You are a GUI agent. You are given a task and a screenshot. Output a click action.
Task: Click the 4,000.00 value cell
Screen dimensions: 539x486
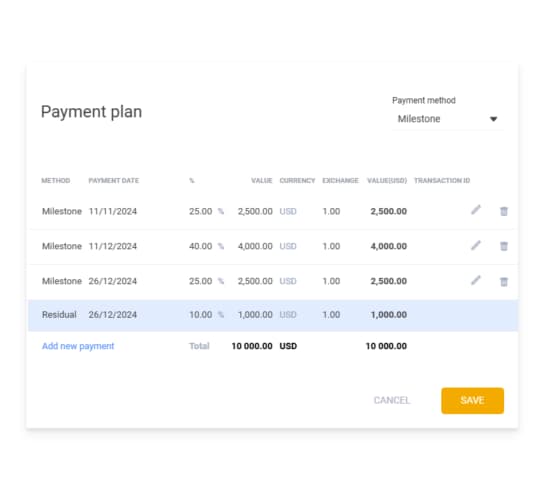pyautogui.click(x=255, y=246)
